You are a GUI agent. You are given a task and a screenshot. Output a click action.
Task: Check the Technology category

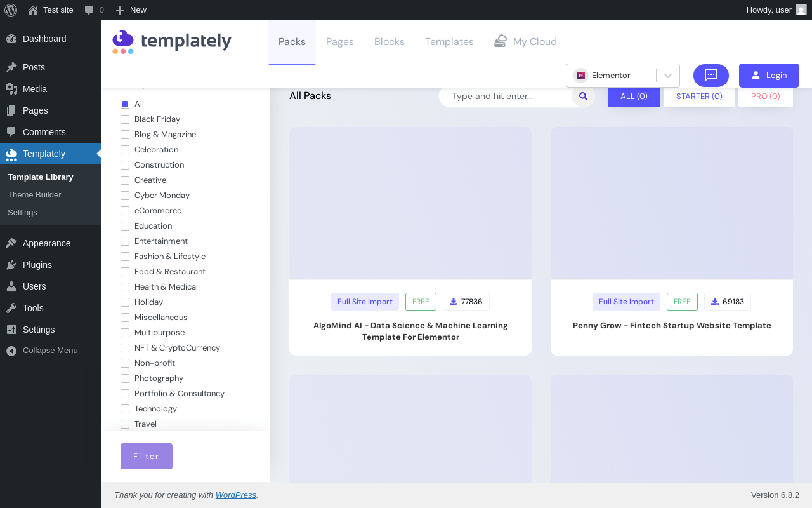pyautogui.click(x=125, y=409)
